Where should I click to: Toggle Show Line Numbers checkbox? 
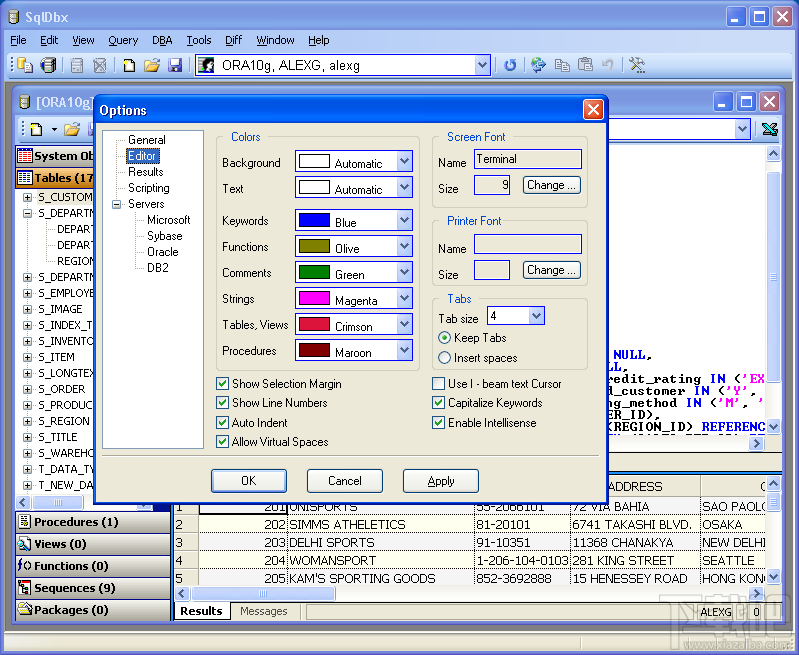(x=223, y=403)
